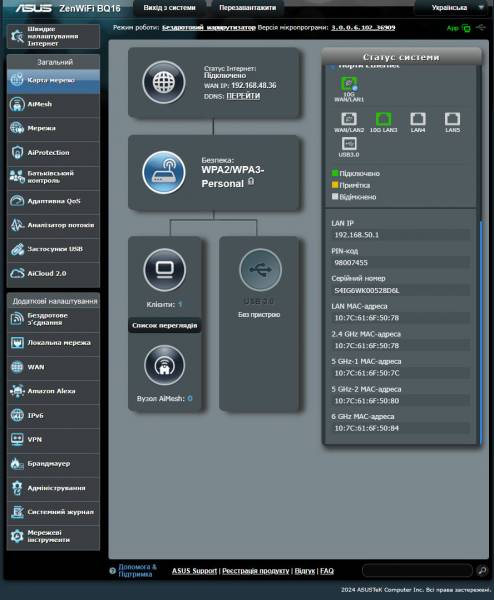Click the 10G LAN3 port icon

(383, 119)
